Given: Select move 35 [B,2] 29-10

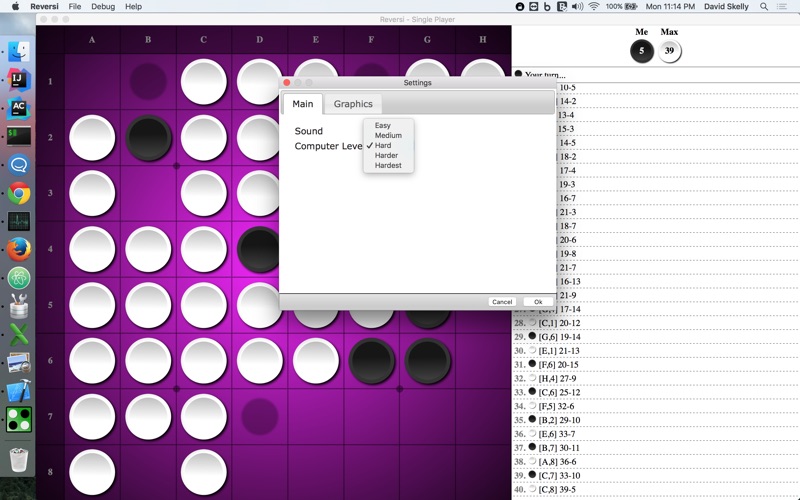Looking at the screenshot, I should coord(656,420).
